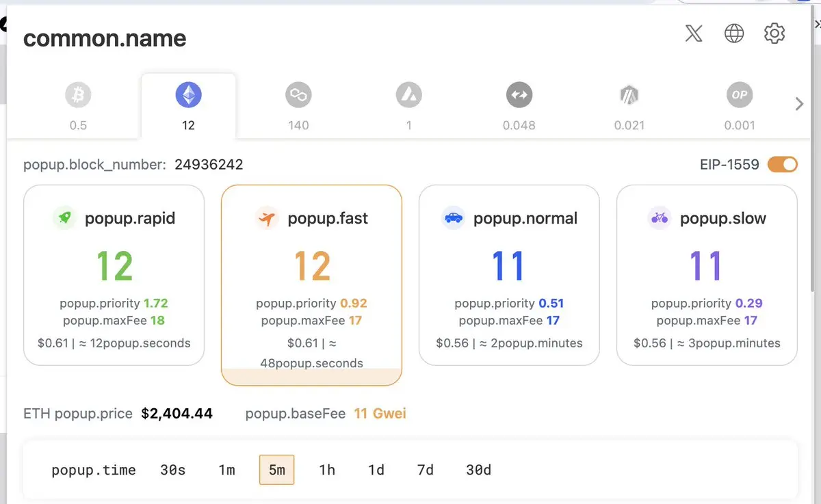Set time range to 7d
This screenshot has height=504, width=821.
coord(426,470)
